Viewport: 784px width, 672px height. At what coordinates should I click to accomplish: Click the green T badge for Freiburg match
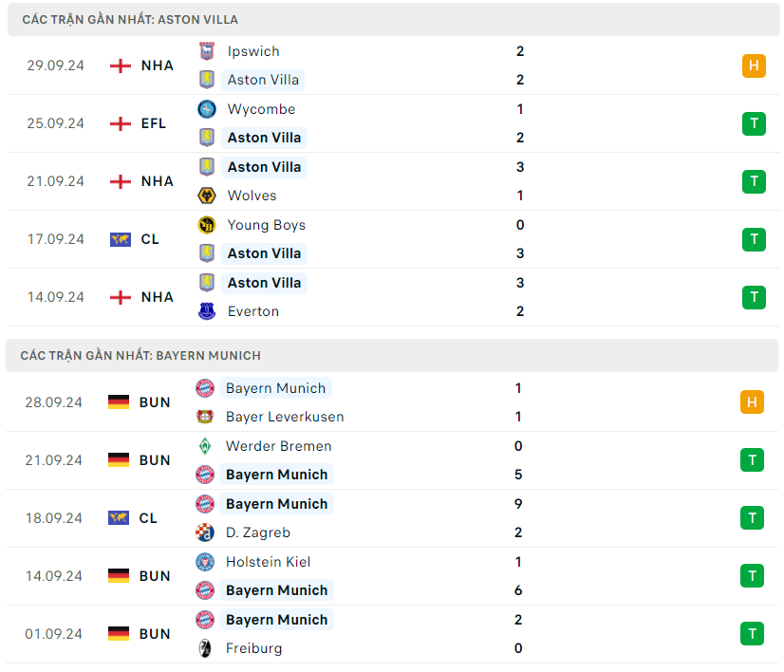click(x=752, y=634)
